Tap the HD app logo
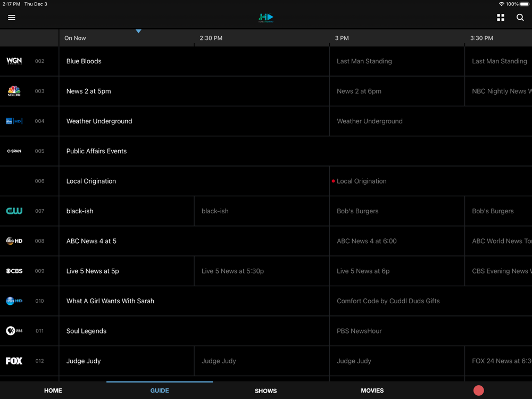The height and width of the screenshot is (399, 532). click(265, 18)
